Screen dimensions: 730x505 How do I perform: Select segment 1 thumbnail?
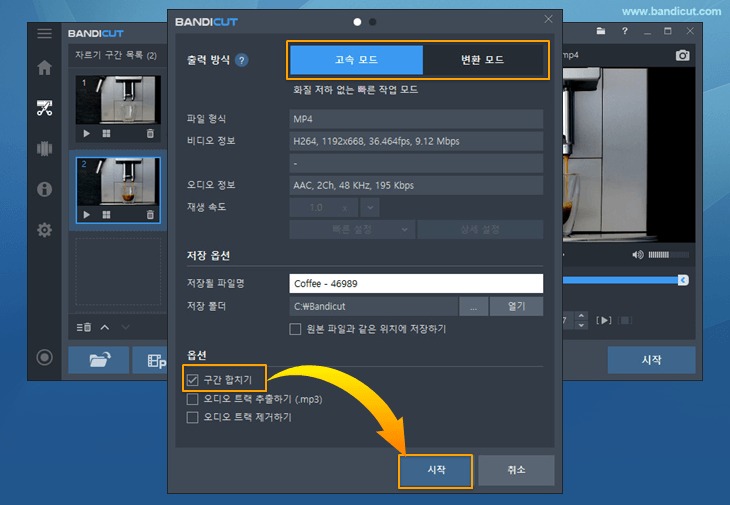(x=118, y=100)
